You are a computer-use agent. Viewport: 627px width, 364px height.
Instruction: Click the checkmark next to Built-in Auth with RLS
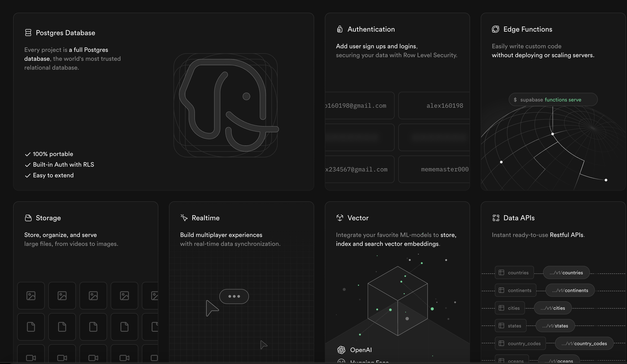(28, 165)
